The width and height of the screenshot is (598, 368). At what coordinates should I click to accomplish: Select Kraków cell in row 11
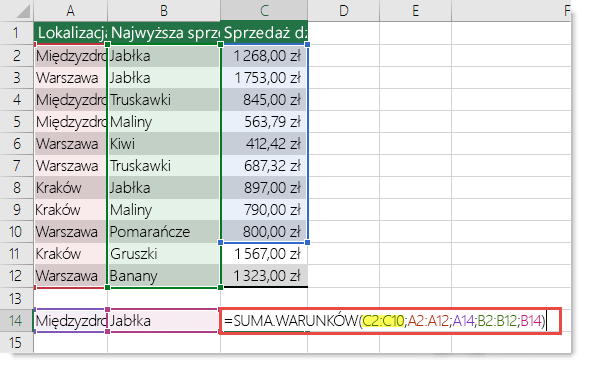(x=71, y=254)
